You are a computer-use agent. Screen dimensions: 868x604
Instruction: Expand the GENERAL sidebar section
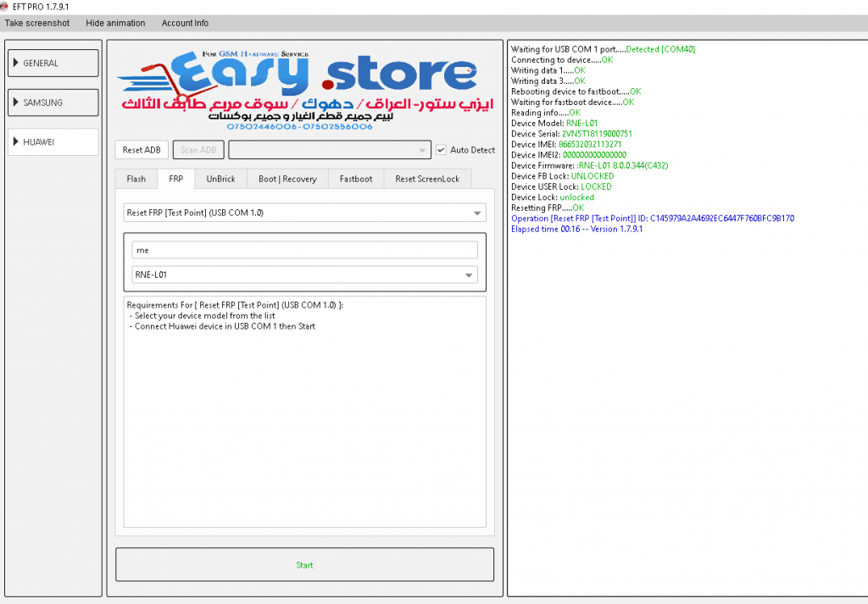point(53,63)
